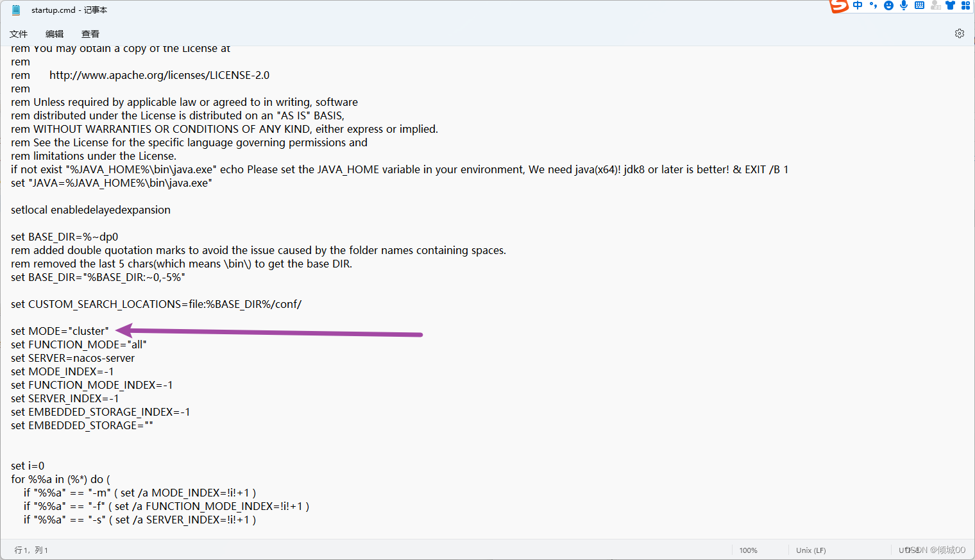This screenshot has width=975, height=560.
Task: Click the set SERVER=nacos-server line
Action: coord(72,358)
